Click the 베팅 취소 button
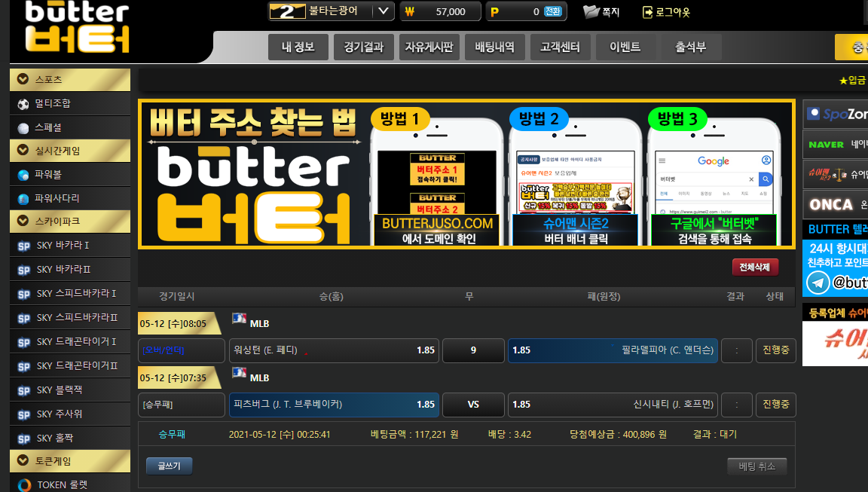 [x=757, y=466]
